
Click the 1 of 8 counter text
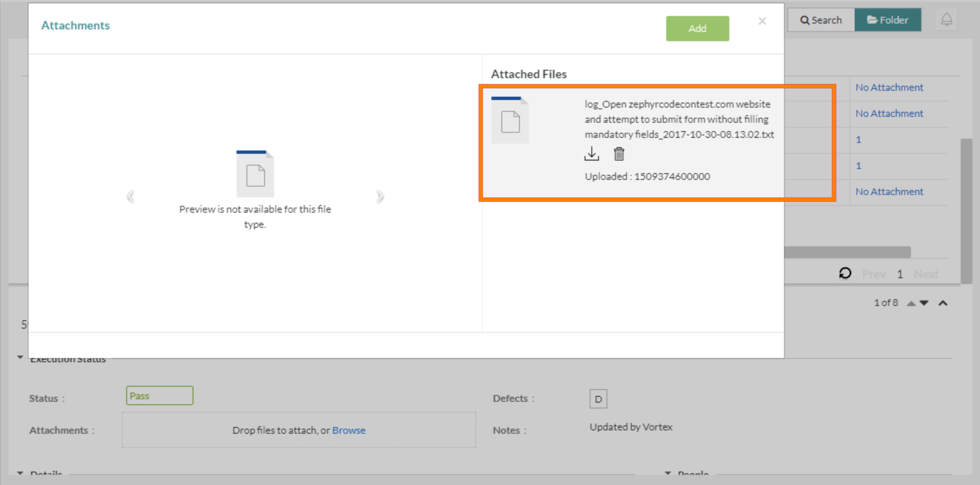coord(886,303)
